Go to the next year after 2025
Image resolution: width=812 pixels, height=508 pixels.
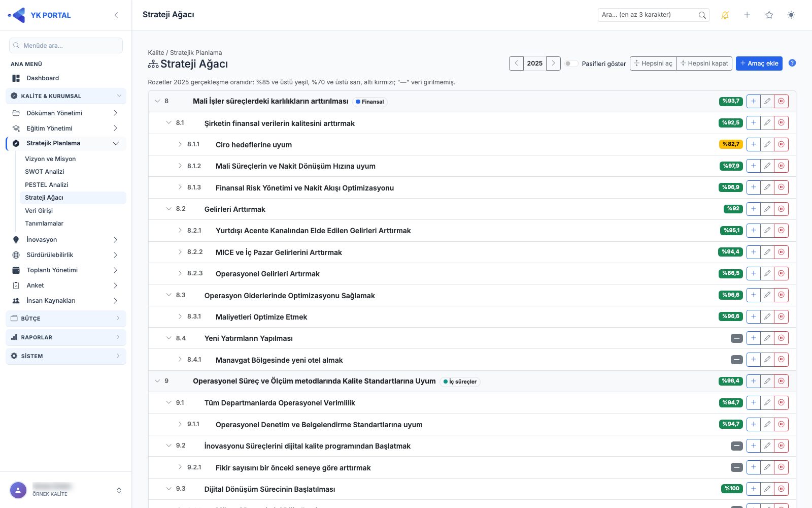553,63
